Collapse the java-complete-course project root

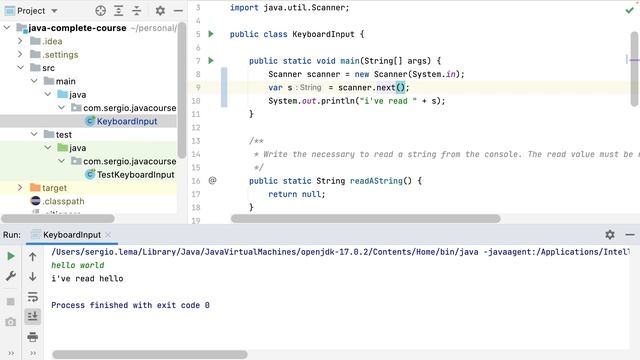tap(7, 28)
